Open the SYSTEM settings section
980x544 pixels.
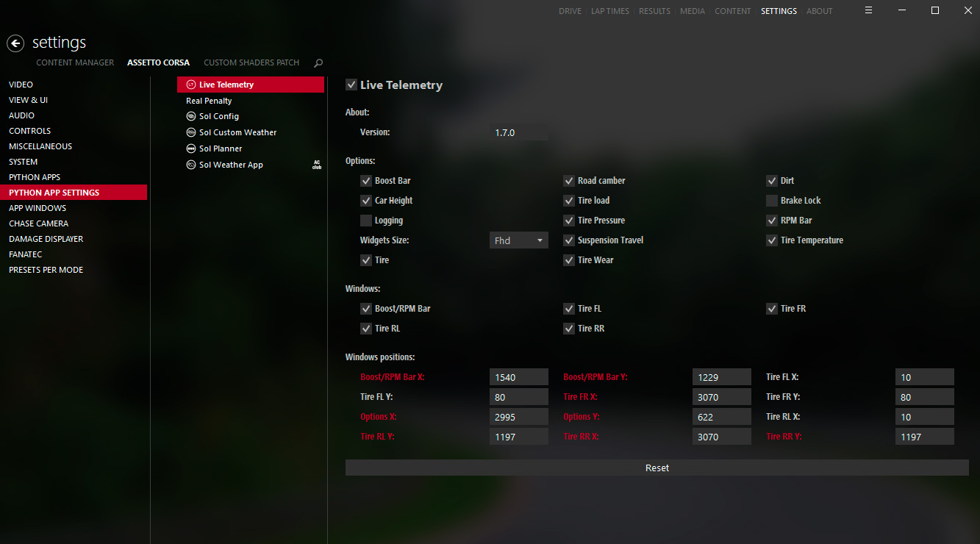click(74, 162)
